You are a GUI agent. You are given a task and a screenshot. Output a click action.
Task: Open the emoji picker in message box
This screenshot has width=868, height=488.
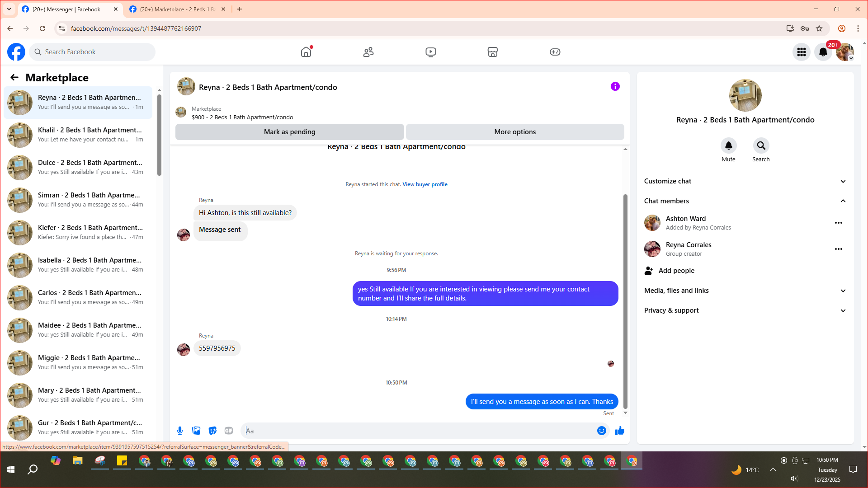point(601,431)
